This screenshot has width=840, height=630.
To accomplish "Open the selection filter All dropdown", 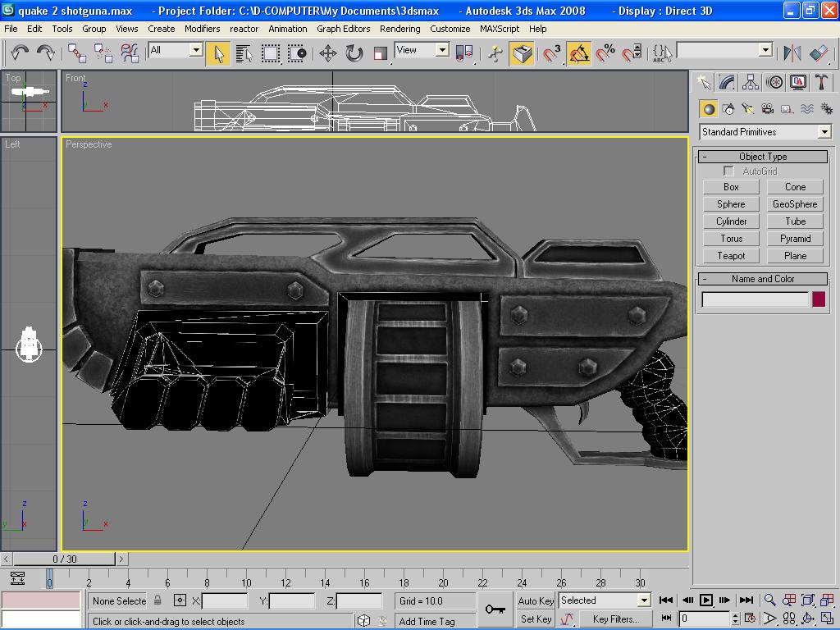I will click(176, 50).
